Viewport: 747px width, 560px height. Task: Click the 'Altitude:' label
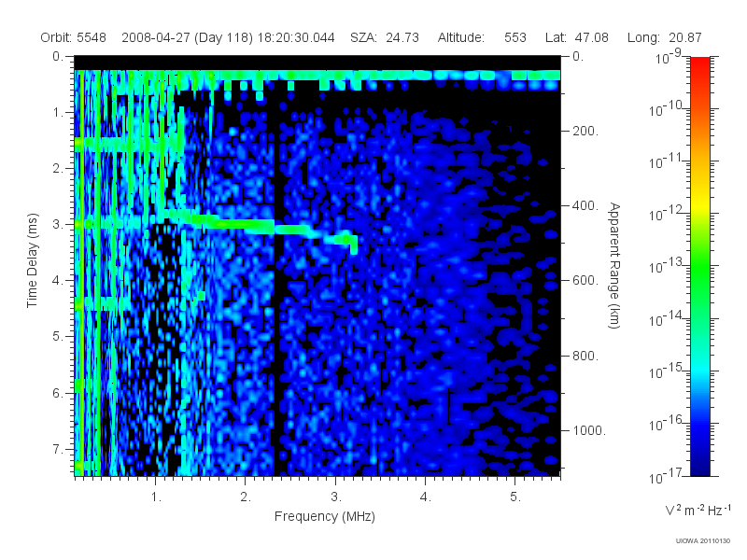pos(460,37)
